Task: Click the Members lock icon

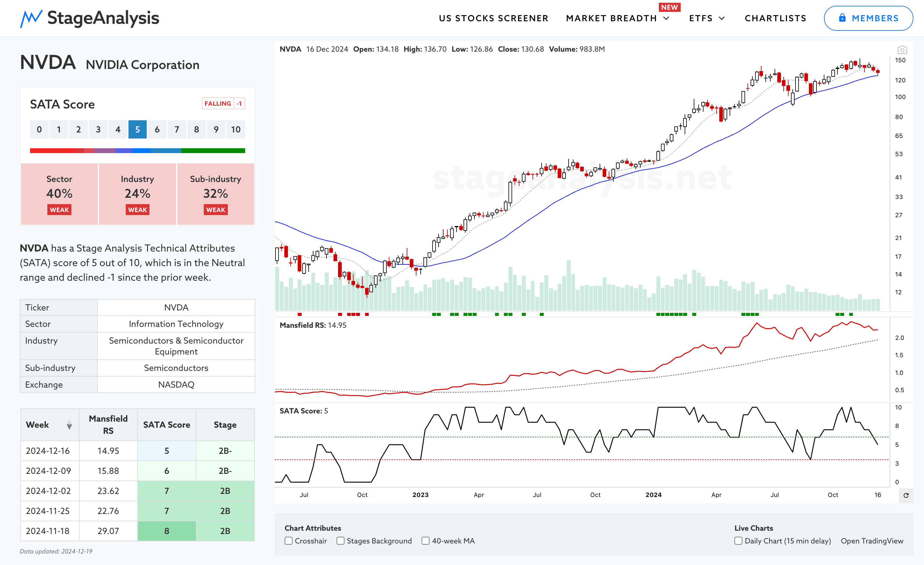Action: (842, 18)
